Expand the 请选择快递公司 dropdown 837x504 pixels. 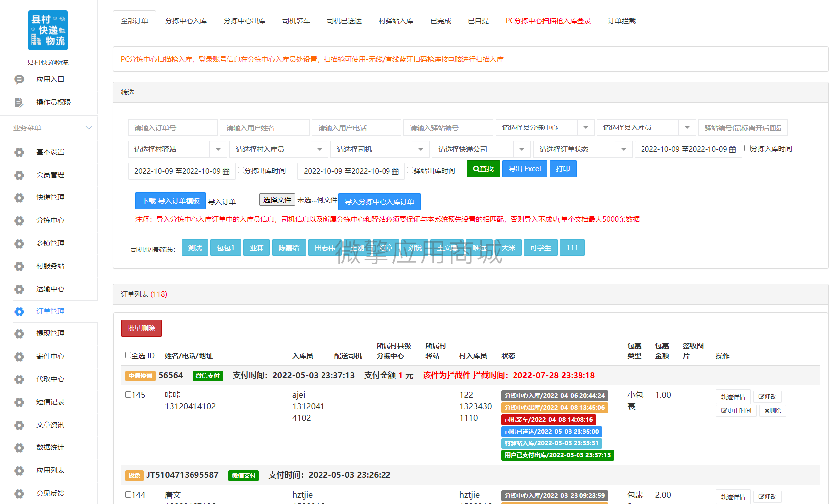pos(481,149)
